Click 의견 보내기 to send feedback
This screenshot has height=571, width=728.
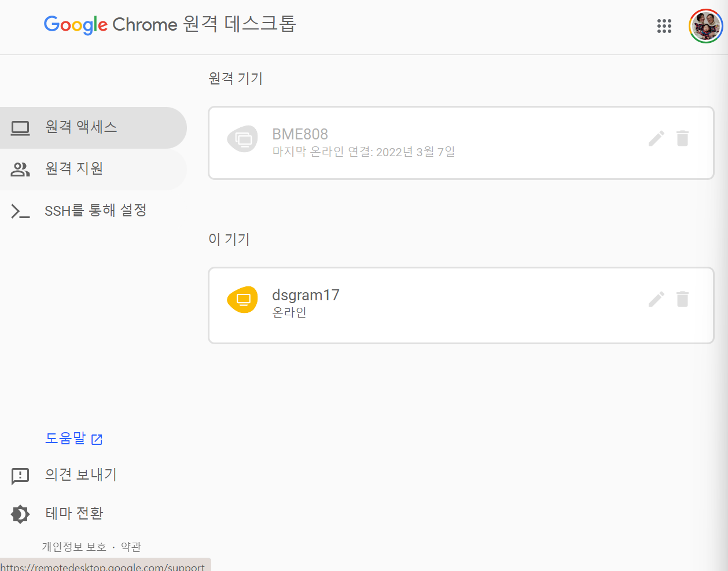81,475
